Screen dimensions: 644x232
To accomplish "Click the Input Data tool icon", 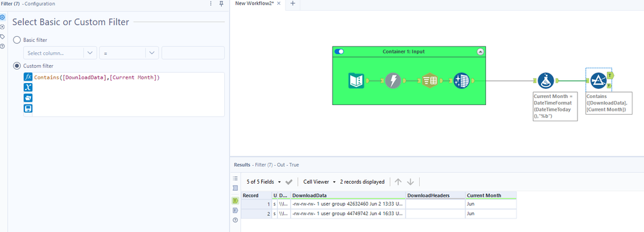I will (356, 81).
